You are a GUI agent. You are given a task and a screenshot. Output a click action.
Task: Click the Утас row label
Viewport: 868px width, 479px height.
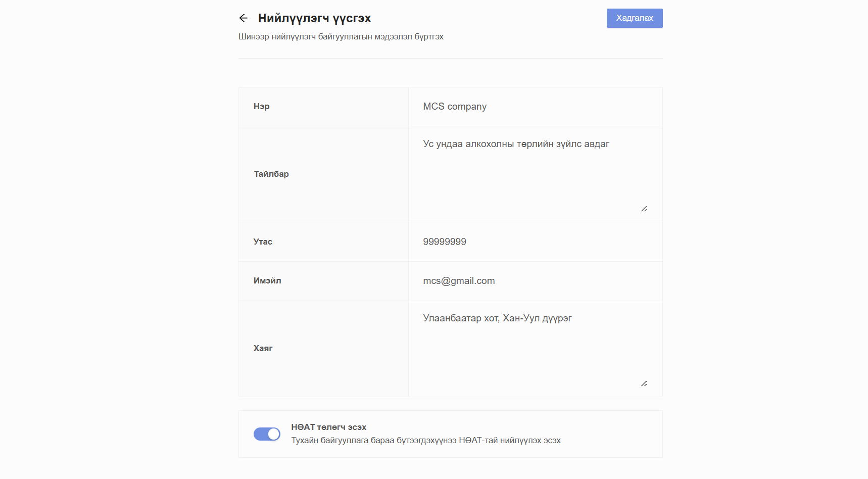click(x=262, y=242)
